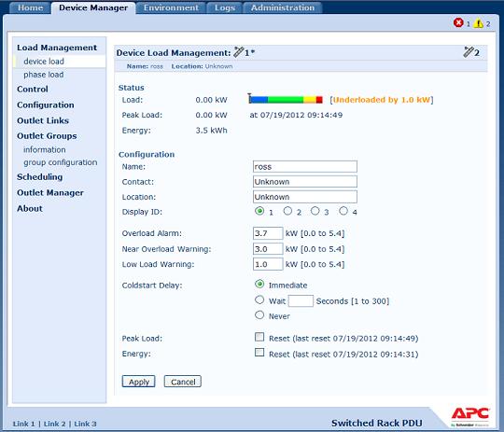This screenshot has height=432, width=504.
Task: Click the Apply button
Action: [x=138, y=382]
